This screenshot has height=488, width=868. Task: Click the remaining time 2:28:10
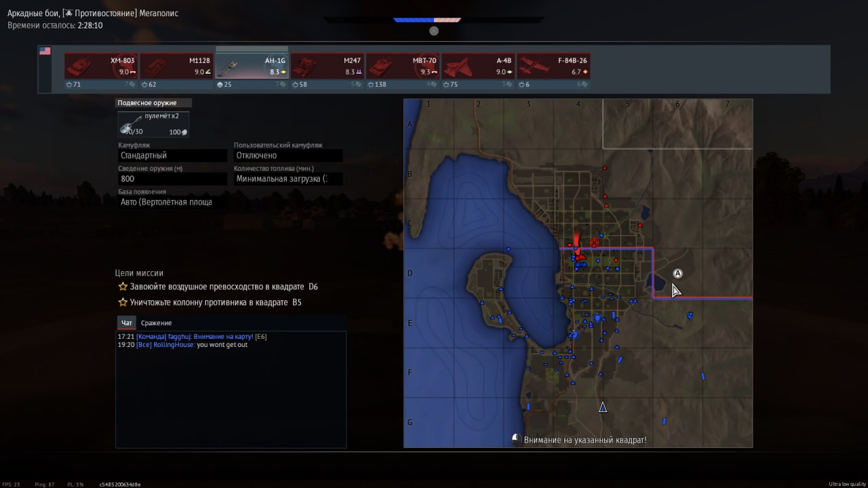point(90,25)
